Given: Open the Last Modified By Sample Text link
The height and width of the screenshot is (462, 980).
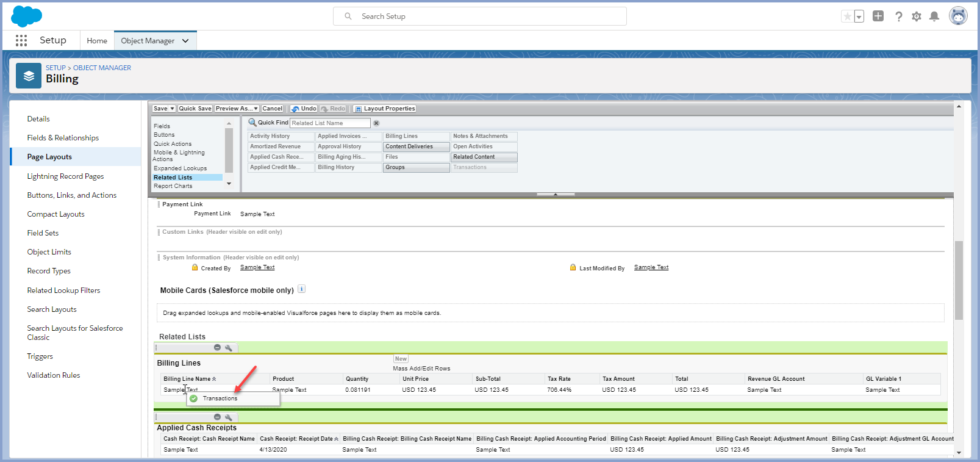Looking at the screenshot, I should pos(651,267).
